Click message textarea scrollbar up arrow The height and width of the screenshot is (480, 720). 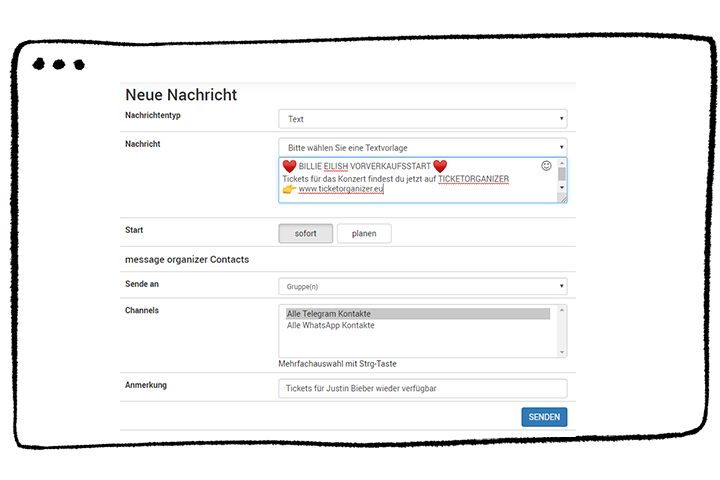[562, 163]
